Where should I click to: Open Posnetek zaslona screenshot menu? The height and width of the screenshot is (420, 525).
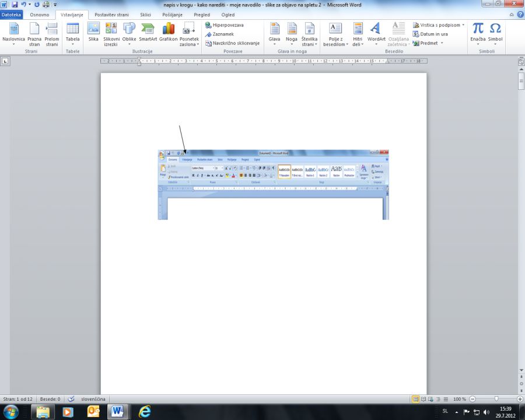pyautogui.click(x=189, y=34)
